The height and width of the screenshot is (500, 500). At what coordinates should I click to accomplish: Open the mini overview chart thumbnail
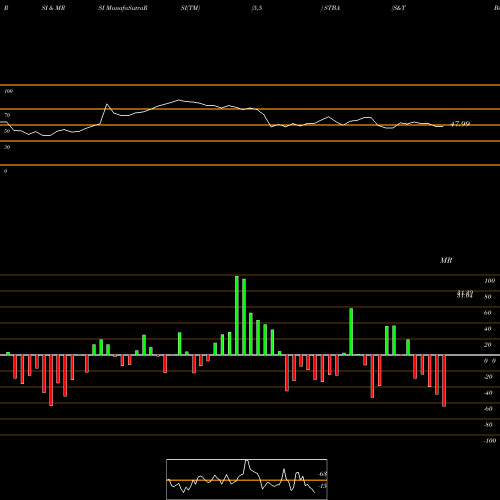247,479
